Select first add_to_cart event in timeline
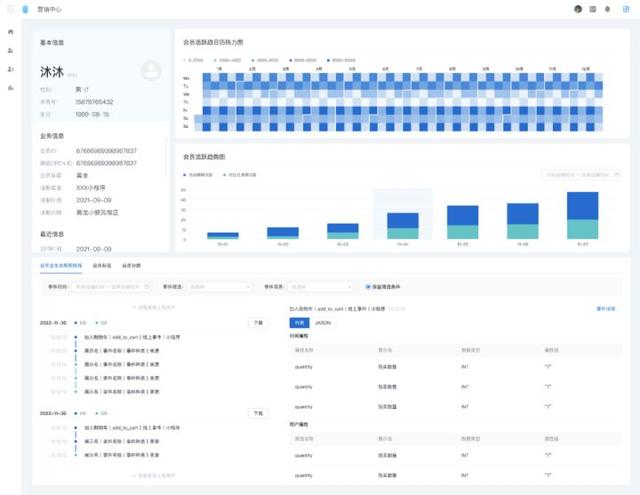This screenshot has width=640, height=495. pyautogui.click(x=132, y=337)
